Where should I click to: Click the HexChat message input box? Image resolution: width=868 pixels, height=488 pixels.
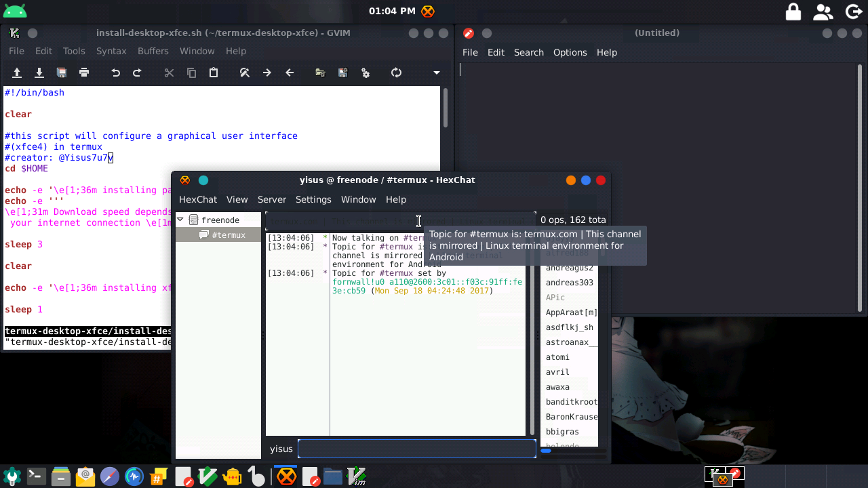[x=416, y=449]
